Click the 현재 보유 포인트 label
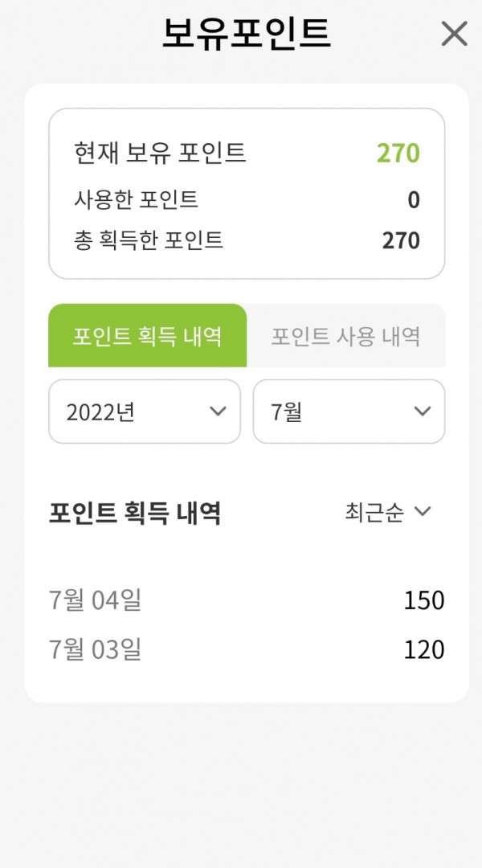Image resolution: width=482 pixels, height=868 pixels. point(160,153)
